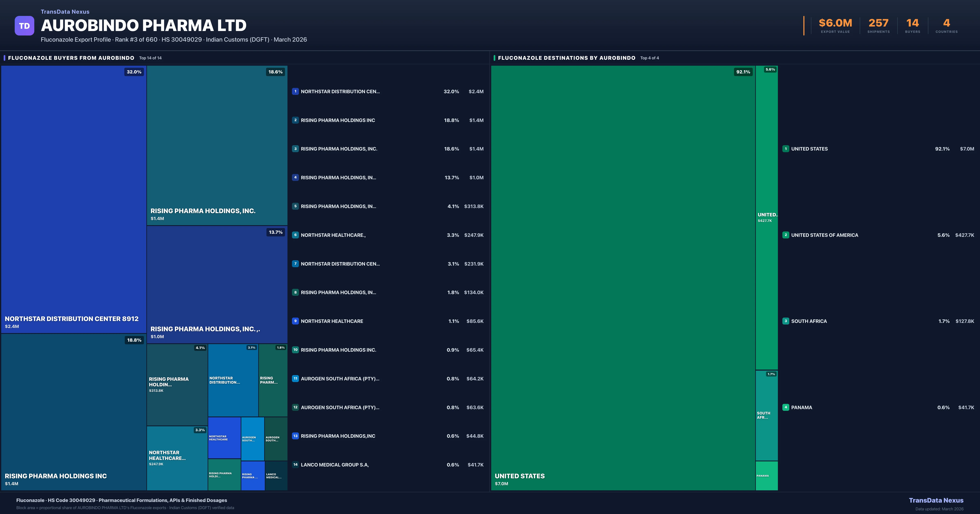Click the TD logo icon
This screenshot has width=980, height=514.
[24, 26]
